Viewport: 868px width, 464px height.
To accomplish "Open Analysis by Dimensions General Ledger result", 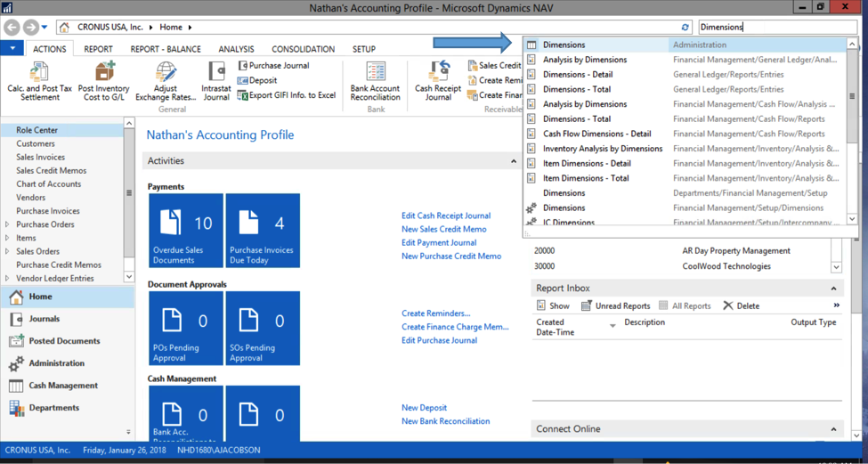I will click(x=685, y=60).
